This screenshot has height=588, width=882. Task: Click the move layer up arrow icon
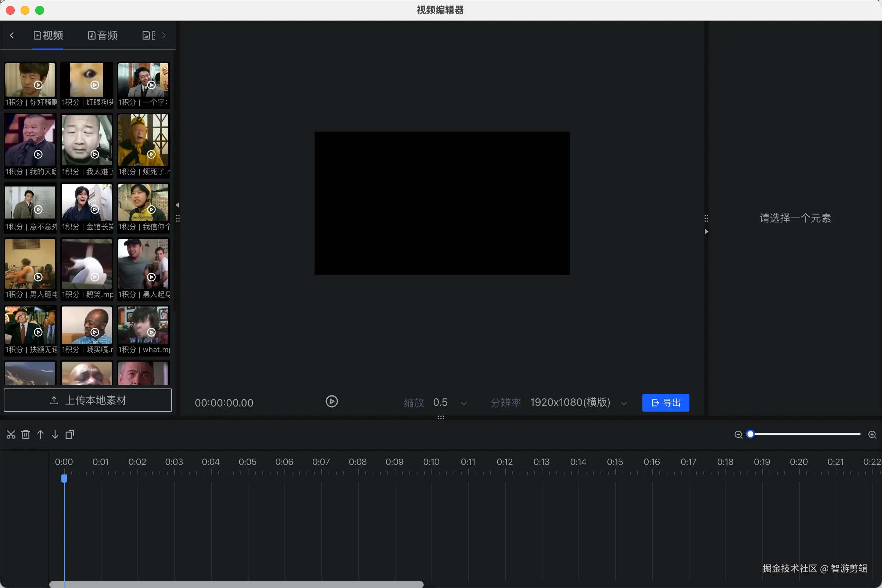click(40, 435)
